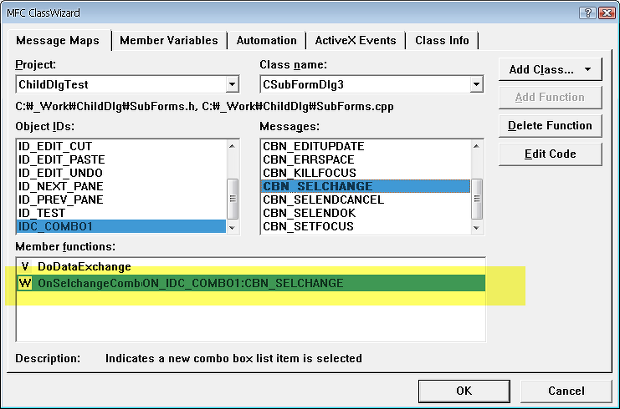Image resolution: width=620 pixels, height=409 pixels.
Task: Click the Object IDs scrollbar thumb
Action: pyautogui.click(x=232, y=199)
